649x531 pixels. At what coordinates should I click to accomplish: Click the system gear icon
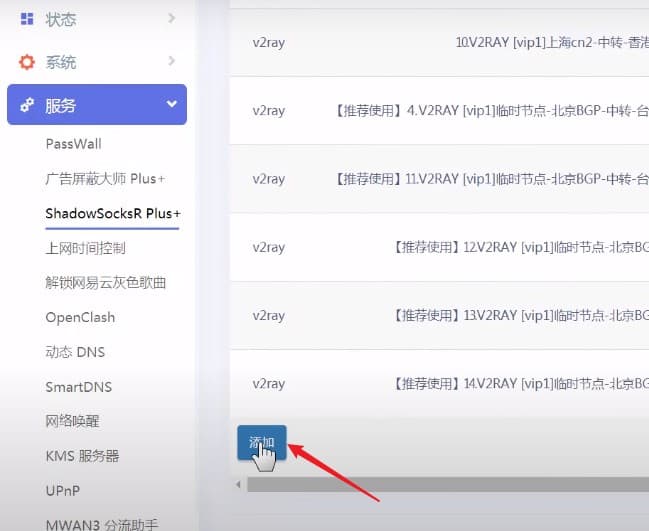(x=27, y=62)
